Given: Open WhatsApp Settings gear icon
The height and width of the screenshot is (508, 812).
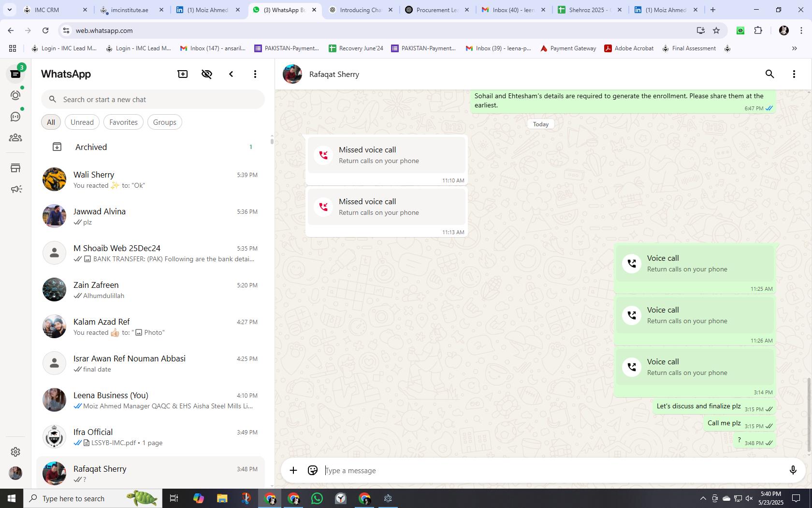Looking at the screenshot, I should pyautogui.click(x=15, y=451).
